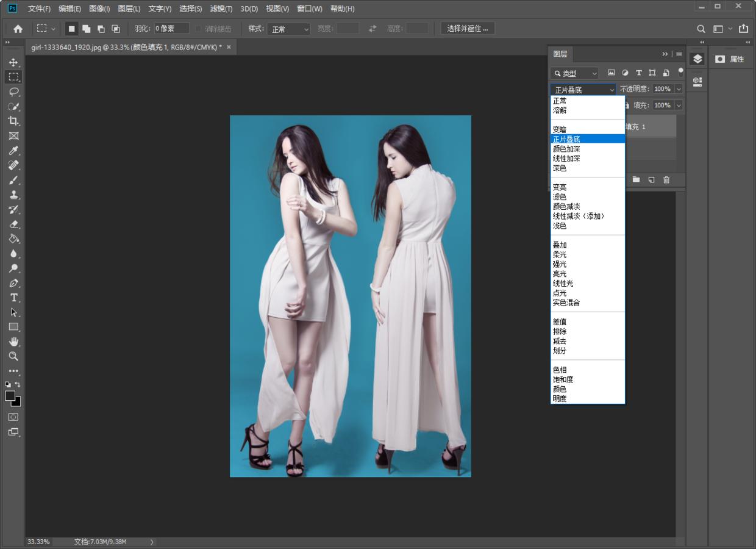Select the Zoom tool in toolbar
This screenshot has height=549, width=756.
(13, 356)
